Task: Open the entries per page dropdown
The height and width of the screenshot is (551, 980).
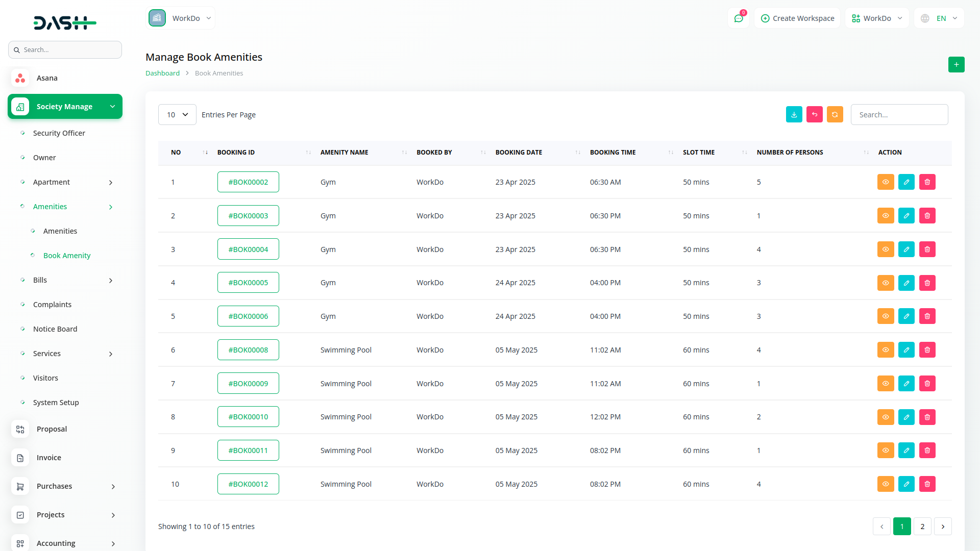Action: click(x=177, y=115)
